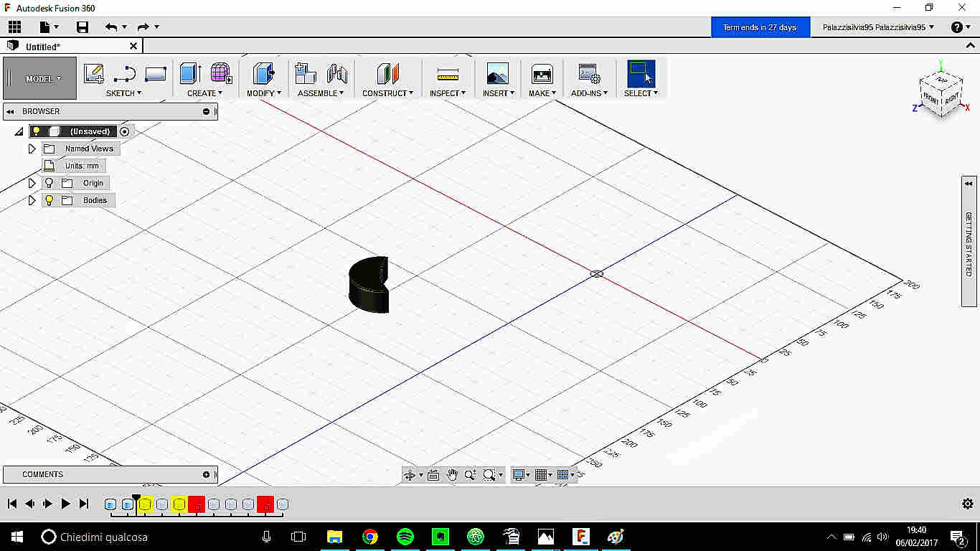Open the INSPECT menu
This screenshot has height=551, width=980.
point(448,93)
